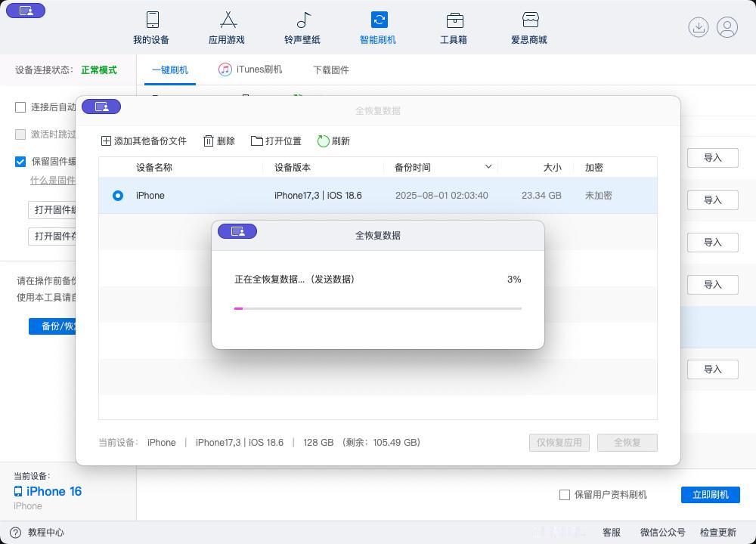
Task: Toggle the 激活时跳过 checkbox
Action: (20, 134)
